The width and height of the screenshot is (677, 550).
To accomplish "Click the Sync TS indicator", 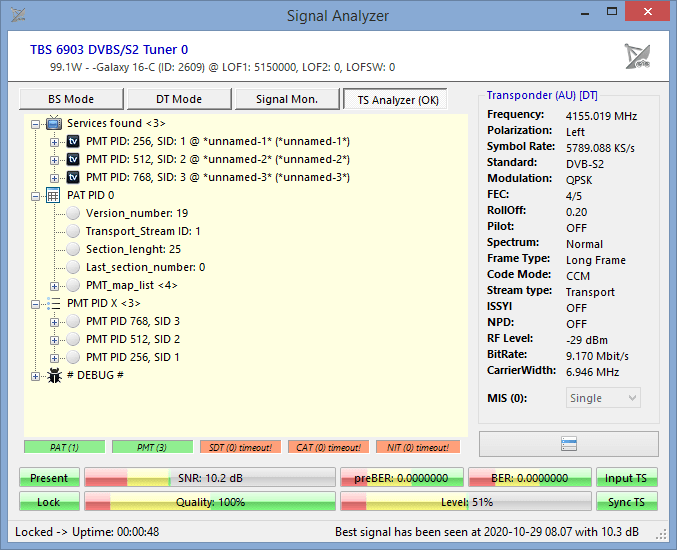I will [x=626, y=502].
